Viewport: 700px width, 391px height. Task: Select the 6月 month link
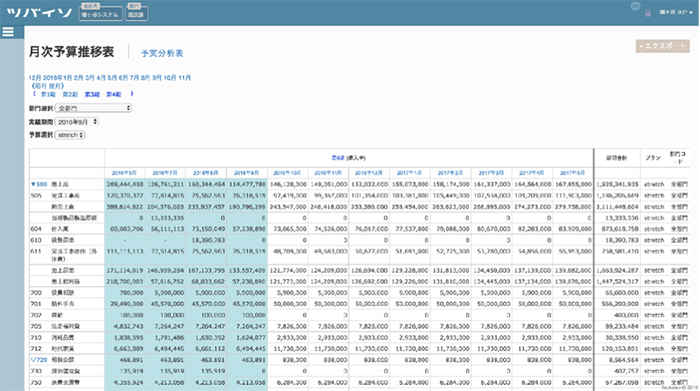click(123, 78)
